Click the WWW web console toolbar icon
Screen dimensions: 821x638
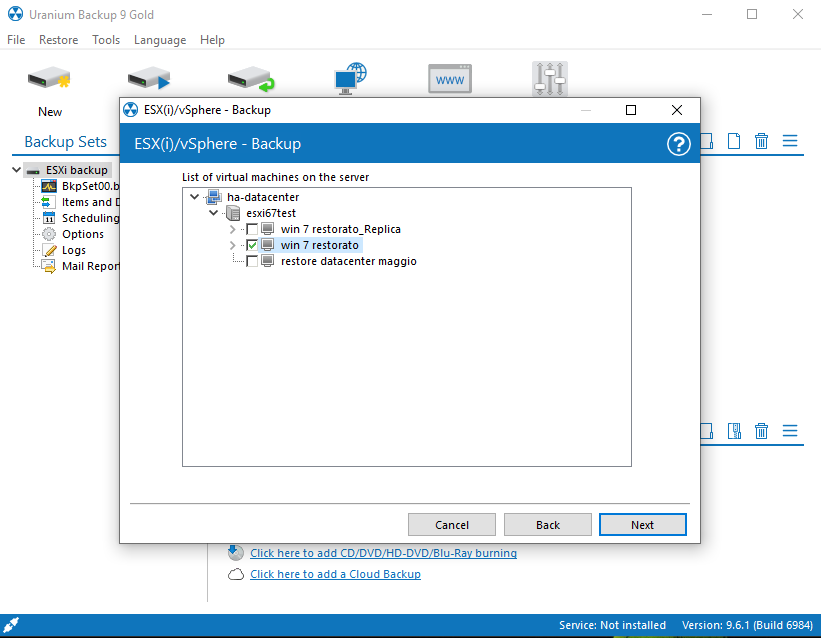[450, 79]
